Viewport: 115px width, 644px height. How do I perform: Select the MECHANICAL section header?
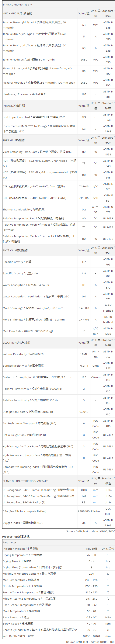(x=18, y=13)
